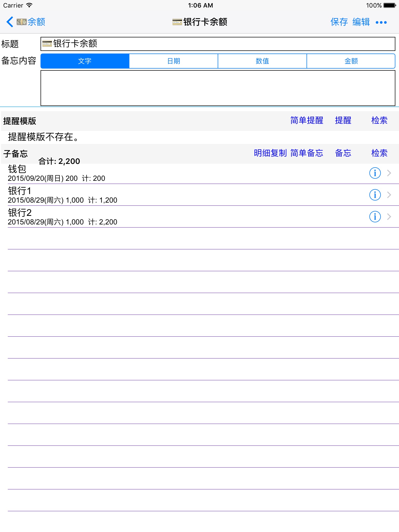Tap the battery indicator in status bar
Screen dimensions: 399x532
click(389, 5)
